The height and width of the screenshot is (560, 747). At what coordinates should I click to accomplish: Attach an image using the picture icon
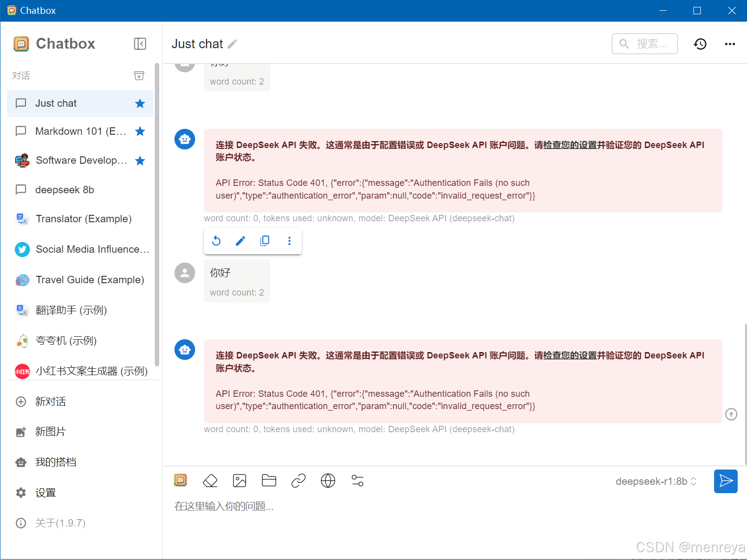(x=239, y=480)
